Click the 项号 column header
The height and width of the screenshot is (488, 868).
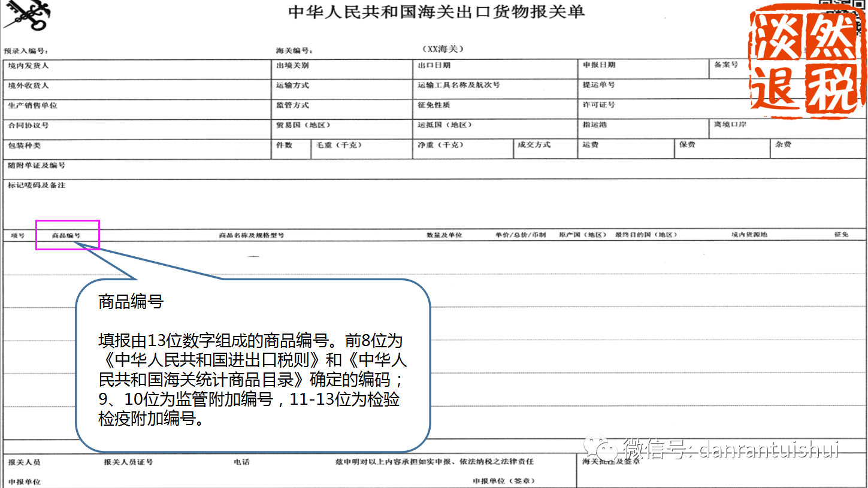point(17,235)
